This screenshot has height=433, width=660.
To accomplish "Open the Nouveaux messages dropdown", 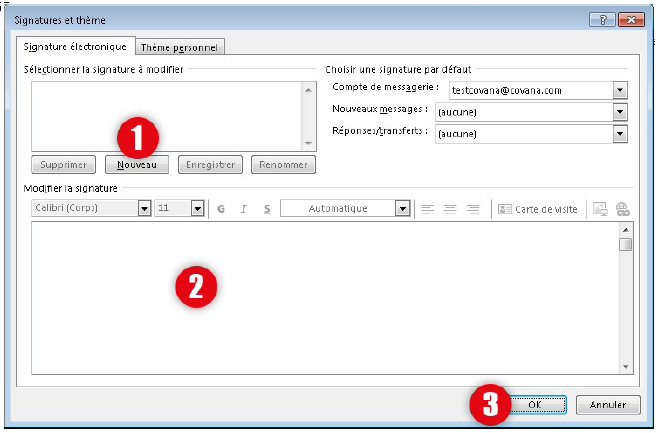I will [620, 112].
